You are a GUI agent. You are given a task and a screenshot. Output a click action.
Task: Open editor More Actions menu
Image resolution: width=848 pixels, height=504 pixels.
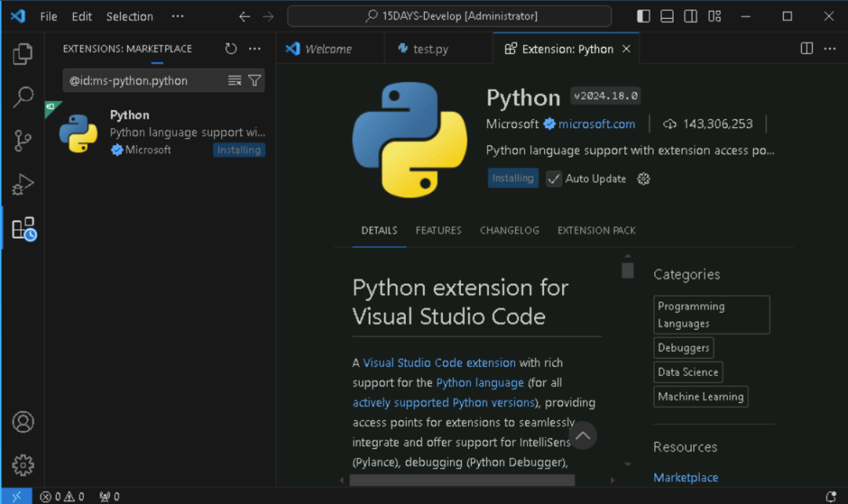830,49
